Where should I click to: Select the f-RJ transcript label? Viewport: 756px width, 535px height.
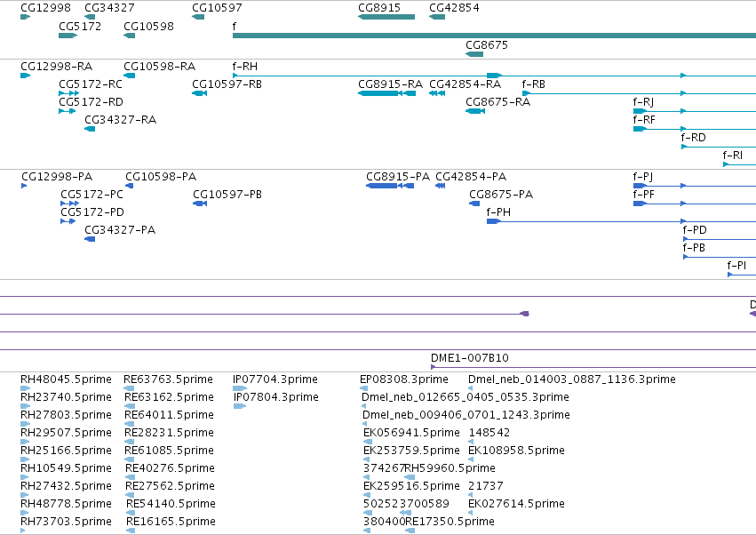[x=644, y=102]
